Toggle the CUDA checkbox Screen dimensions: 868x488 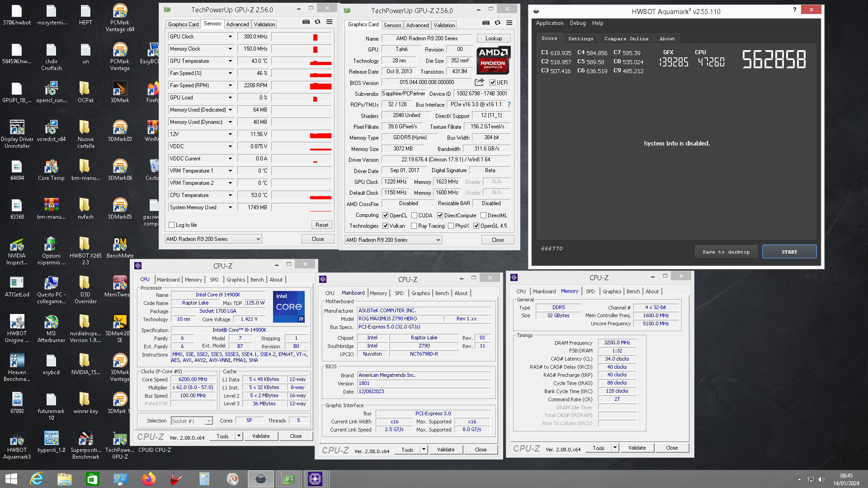pyautogui.click(x=414, y=216)
